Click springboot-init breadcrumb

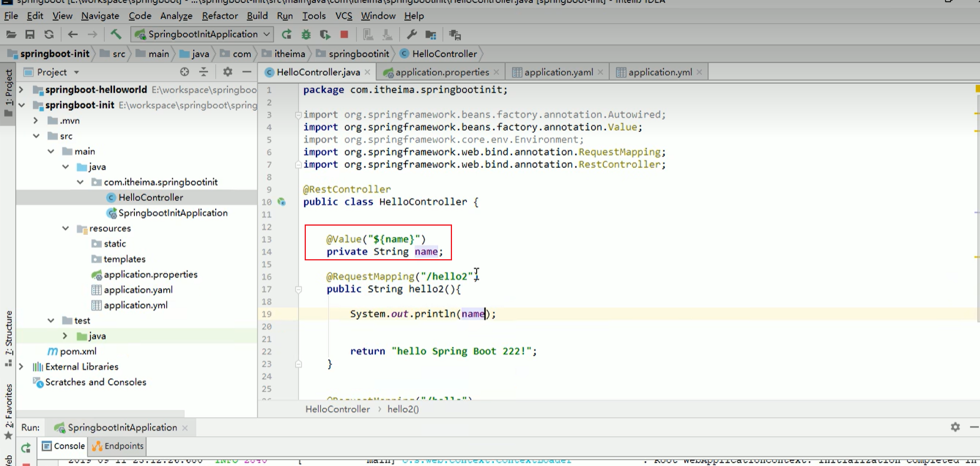click(48, 54)
